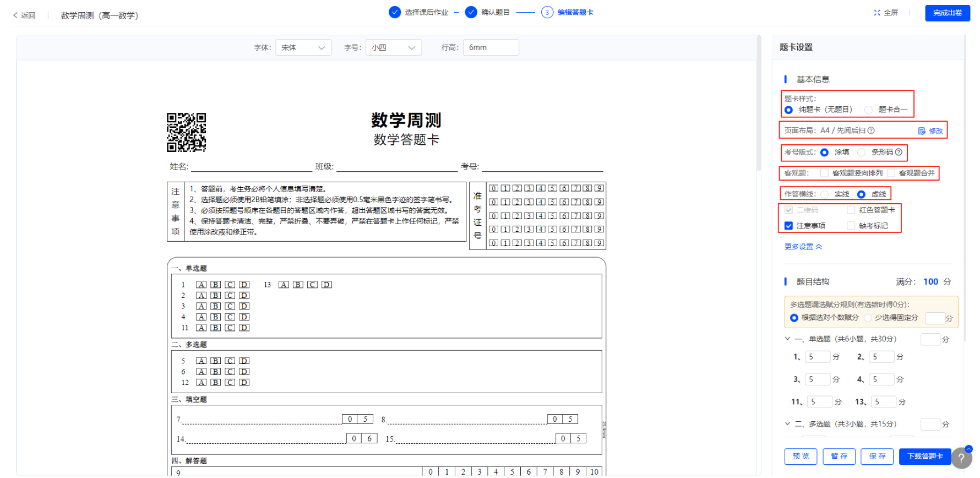The height and width of the screenshot is (478, 980).
Task: Go to 选择课后作业 step
Action: click(394, 12)
